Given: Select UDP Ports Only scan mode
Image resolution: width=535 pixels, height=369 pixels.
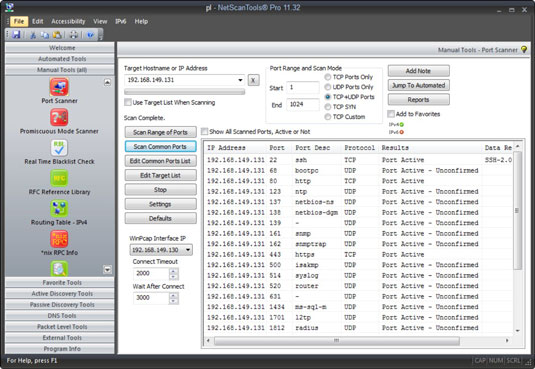Looking at the screenshot, I should 328,87.
